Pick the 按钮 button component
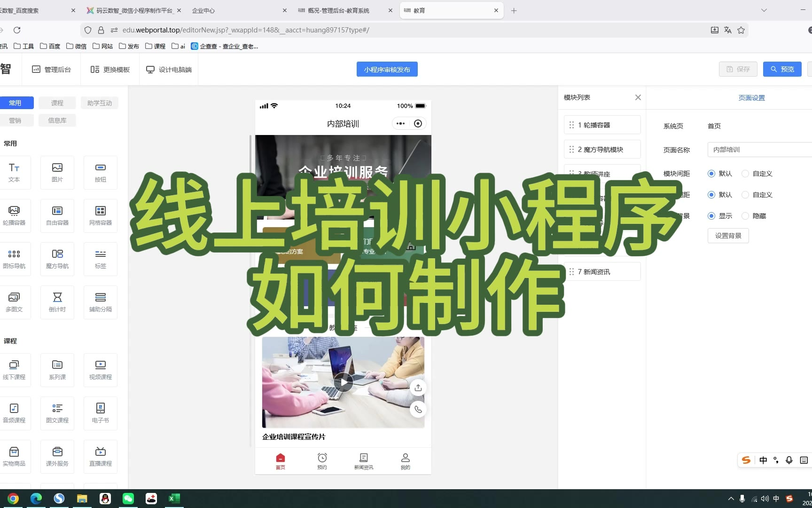This screenshot has height=508, width=812. tap(101, 172)
